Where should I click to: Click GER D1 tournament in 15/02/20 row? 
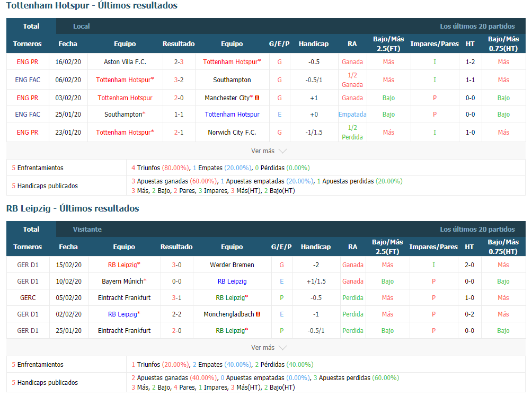click(28, 265)
